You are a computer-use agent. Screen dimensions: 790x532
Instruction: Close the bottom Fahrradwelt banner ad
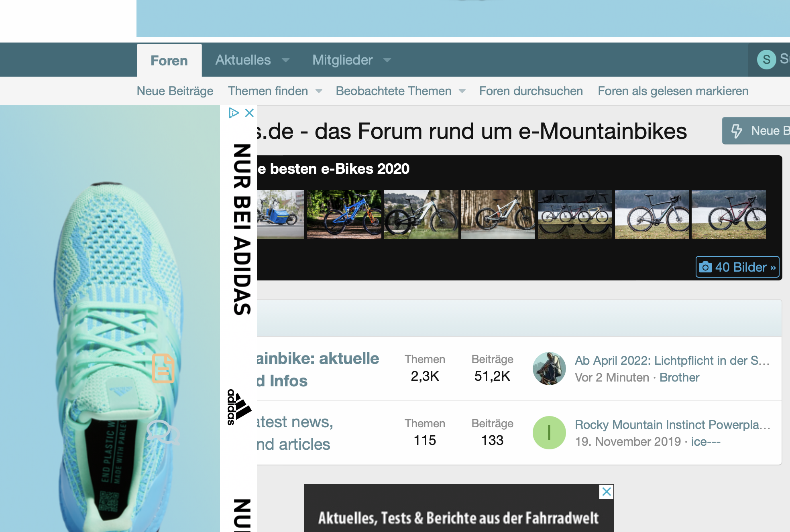[x=606, y=491]
